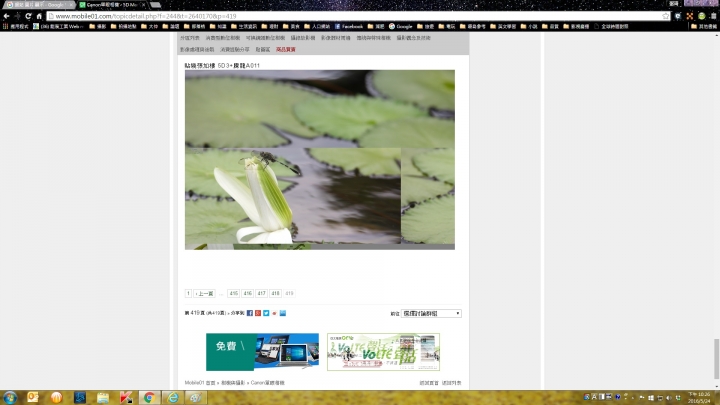The width and height of the screenshot is (720, 405).
Task: Click the green round extension icon
Action: coord(701,16)
